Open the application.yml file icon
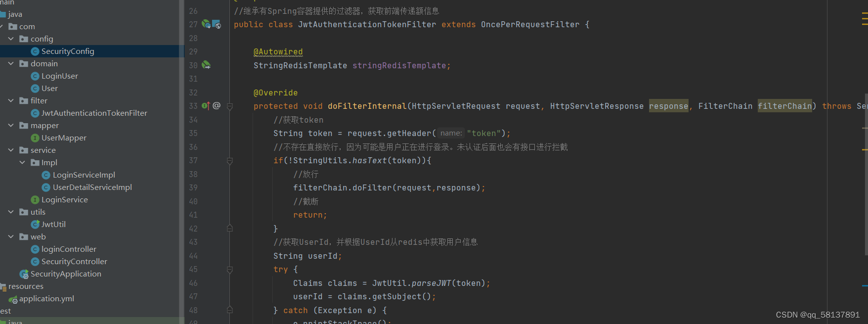This screenshot has width=868, height=324. (14, 299)
